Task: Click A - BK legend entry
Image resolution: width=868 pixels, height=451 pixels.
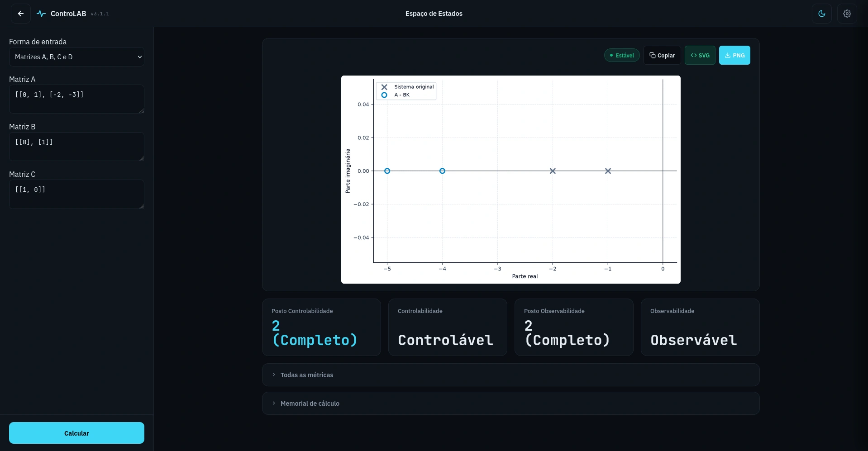Action: [x=396, y=95]
